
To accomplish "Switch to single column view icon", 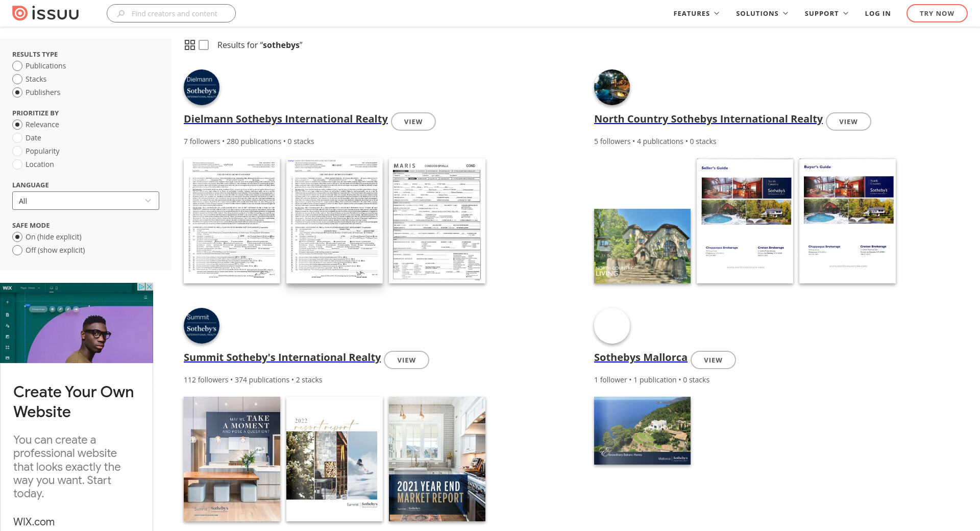I will [204, 45].
